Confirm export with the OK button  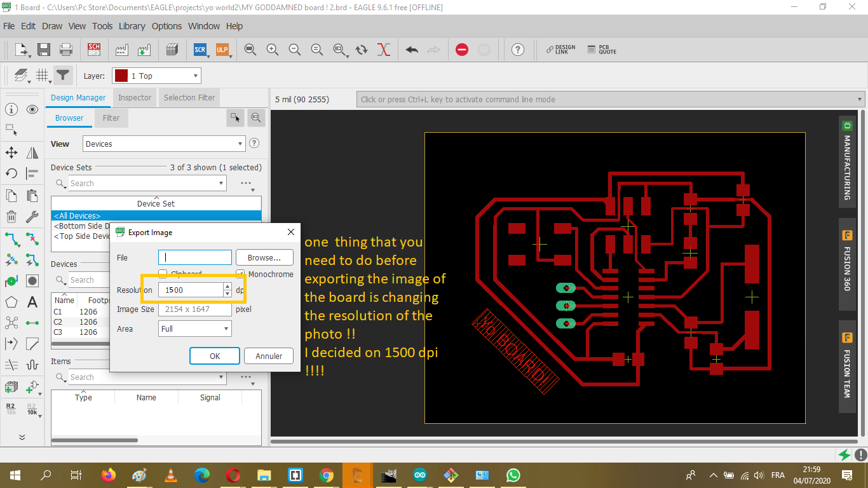click(215, 356)
